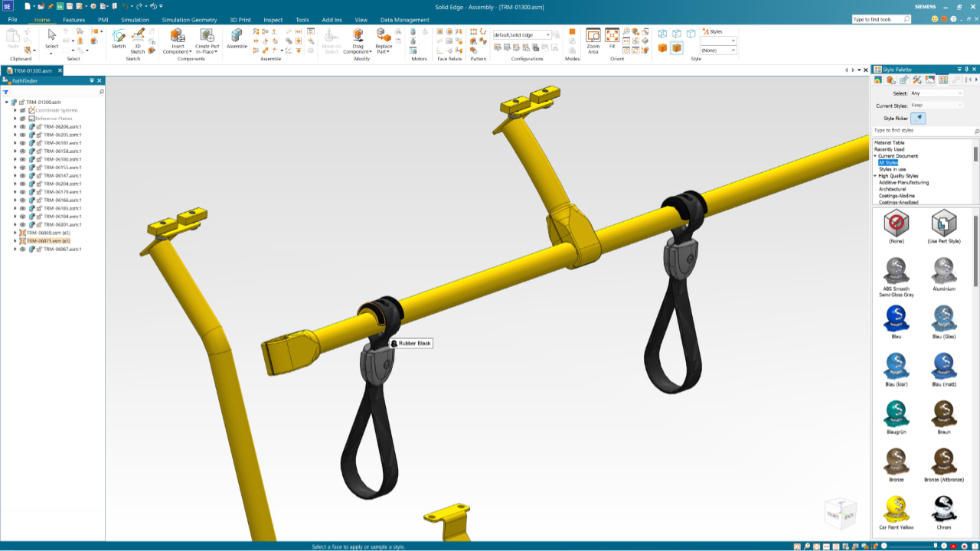Open the default, Solid Edge configuration dropdown

522,35
